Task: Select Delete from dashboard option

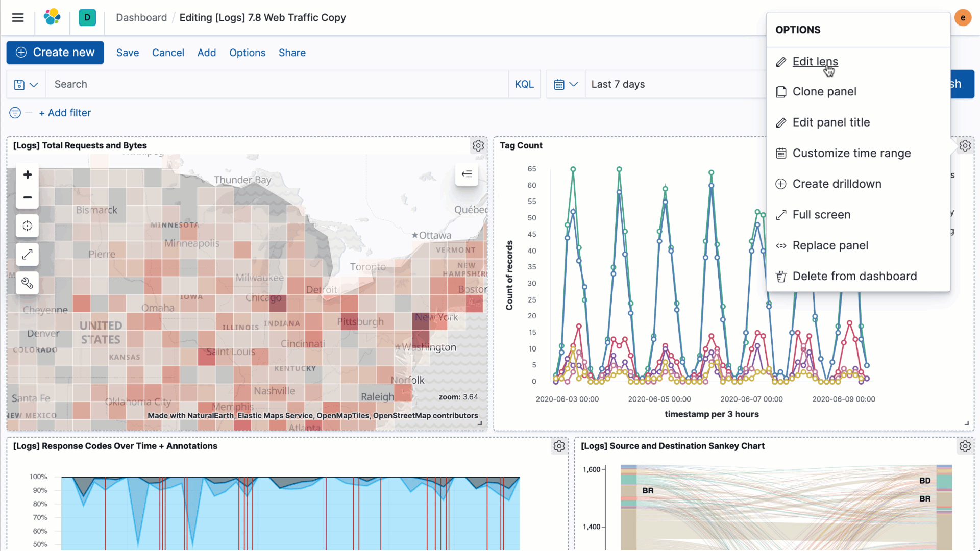Action: point(854,276)
